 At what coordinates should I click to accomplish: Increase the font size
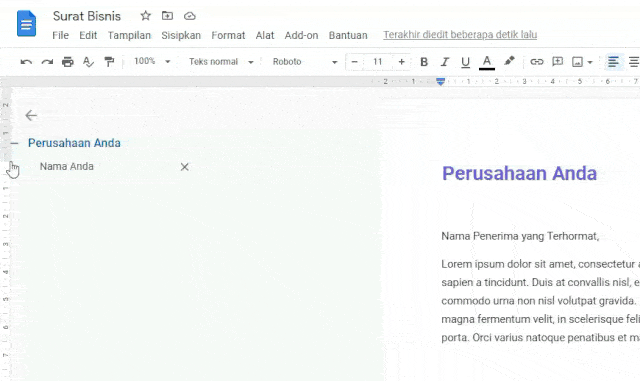pyautogui.click(x=401, y=62)
